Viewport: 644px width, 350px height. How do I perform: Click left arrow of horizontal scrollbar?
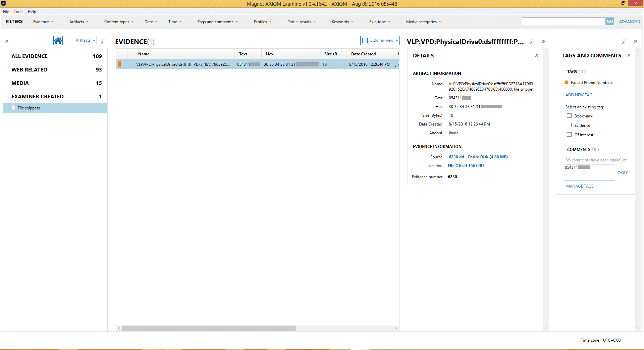coord(119,329)
